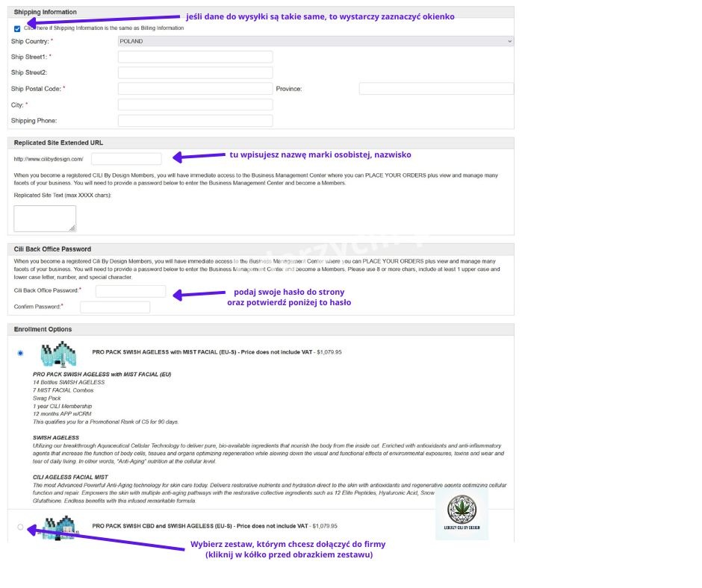Focus the City text field
Screen dimensions: 702x588
[x=195, y=105]
